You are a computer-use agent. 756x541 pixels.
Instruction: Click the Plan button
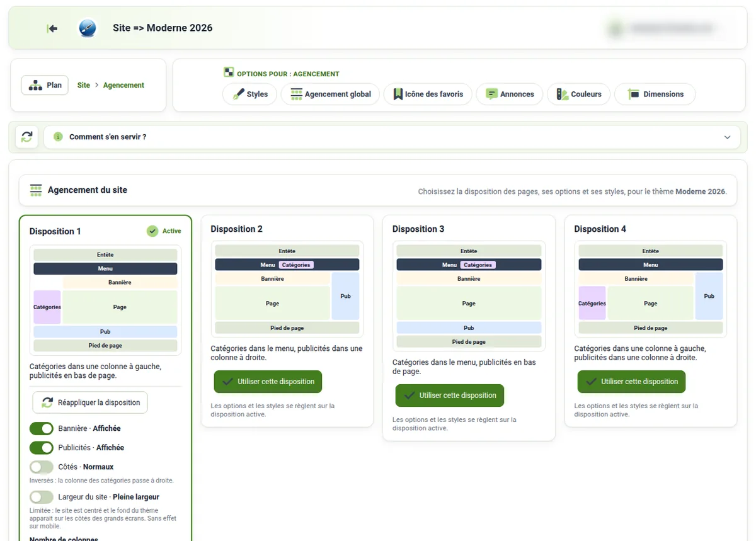point(45,85)
